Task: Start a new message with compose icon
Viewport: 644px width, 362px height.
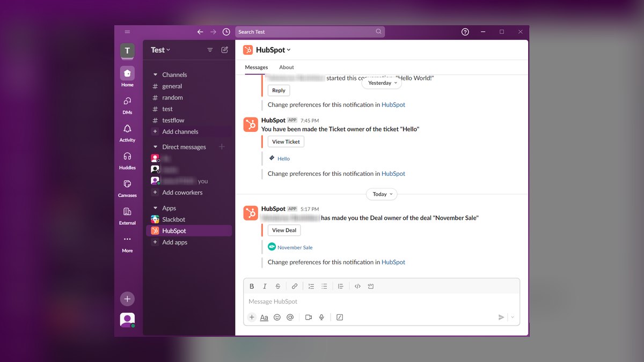Action: tap(225, 50)
